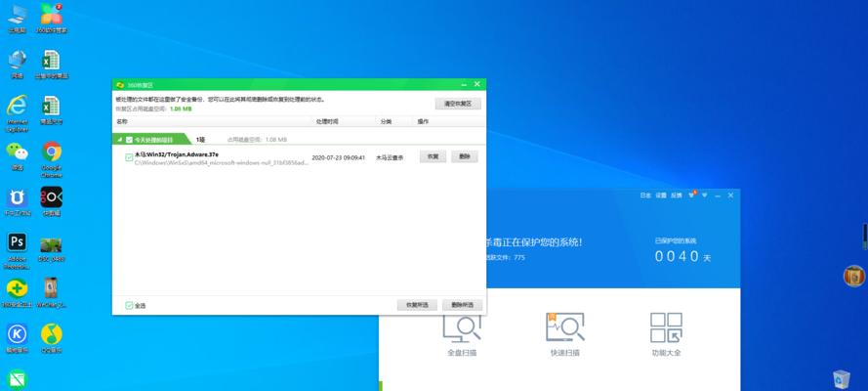The height and width of the screenshot is (391, 868).
Task: Open 反馈 (feedback) in the 360杀毒 window
Action: (677, 195)
